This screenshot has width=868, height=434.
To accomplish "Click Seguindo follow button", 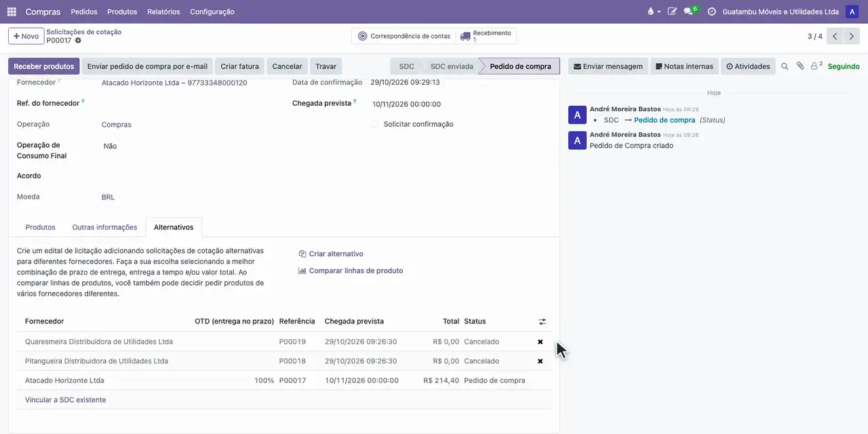I will pos(844,66).
